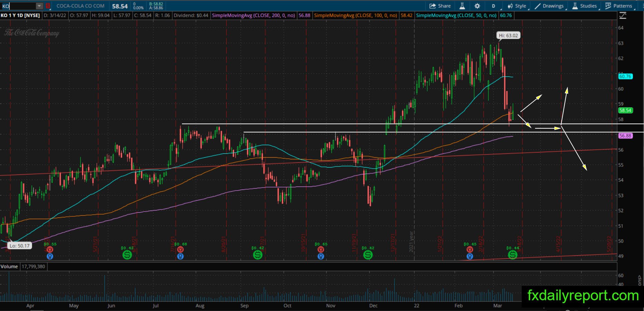644x311 pixels.
Task: Click the 60.76 SMA price axis label
Action: 625,76
